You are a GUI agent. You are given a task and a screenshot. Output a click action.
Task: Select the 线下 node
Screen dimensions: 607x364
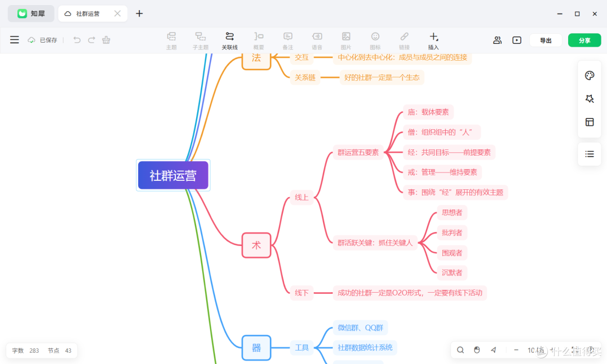pyautogui.click(x=302, y=293)
